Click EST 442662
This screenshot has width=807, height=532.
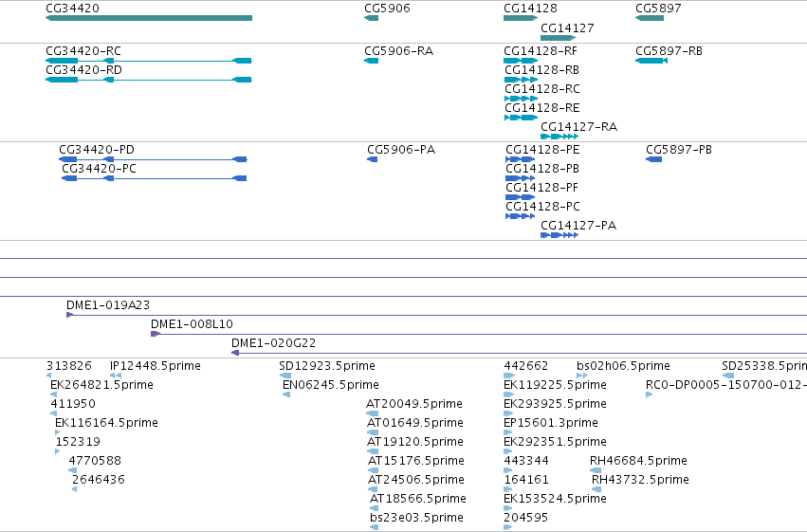(526, 366)
